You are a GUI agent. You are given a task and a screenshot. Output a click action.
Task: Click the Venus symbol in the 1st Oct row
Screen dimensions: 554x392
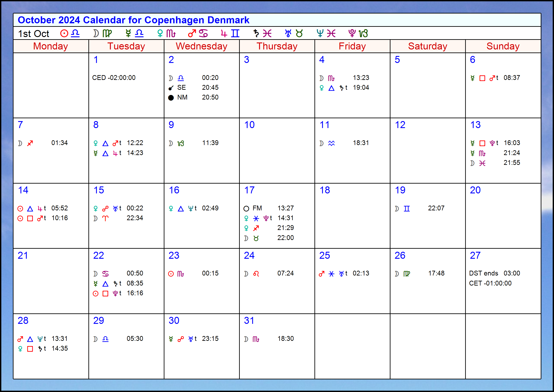click(160, 33)
